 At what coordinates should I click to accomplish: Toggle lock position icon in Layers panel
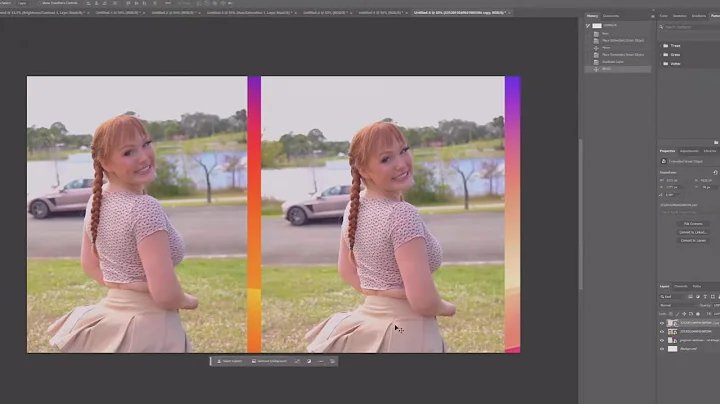(x=684, y=314)
